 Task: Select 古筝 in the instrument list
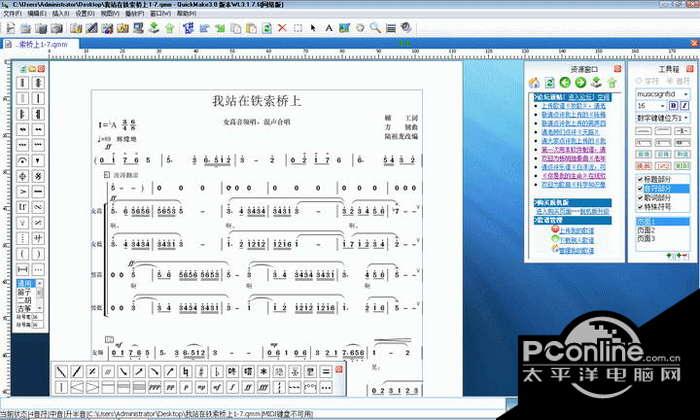(24, 308)
